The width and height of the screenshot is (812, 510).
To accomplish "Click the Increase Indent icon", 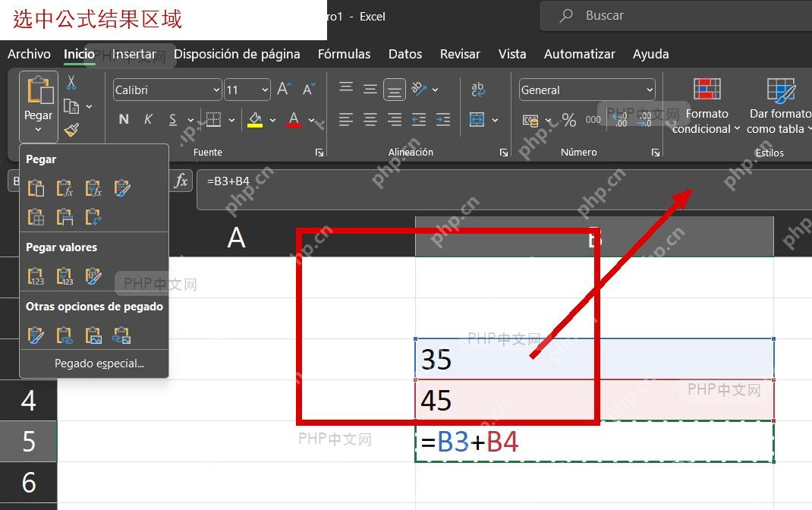I will tap(443, 120).
